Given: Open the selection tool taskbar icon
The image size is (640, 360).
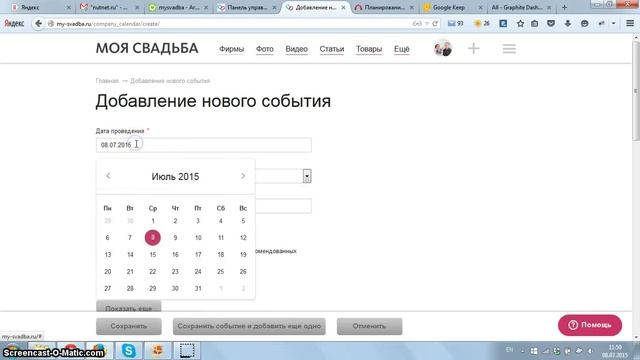Looking at the screenshot, I should coord(187,351).
